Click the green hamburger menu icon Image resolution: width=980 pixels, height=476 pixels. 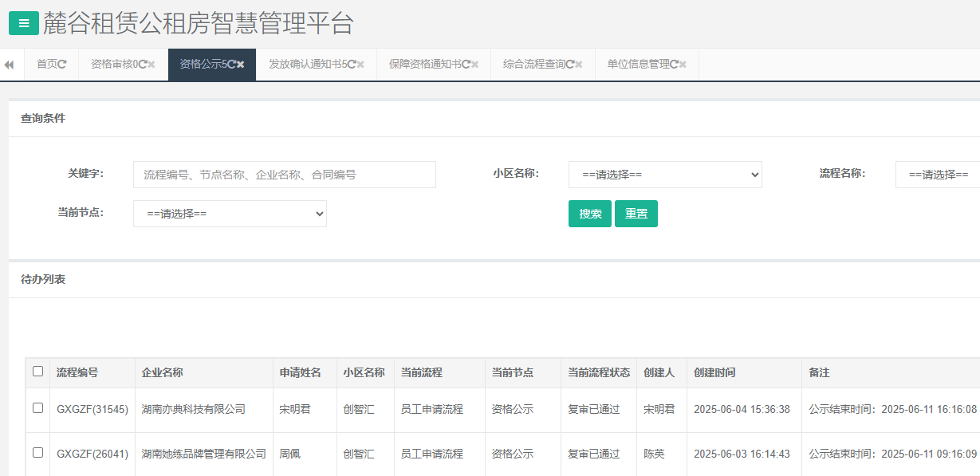pos(23,24)
